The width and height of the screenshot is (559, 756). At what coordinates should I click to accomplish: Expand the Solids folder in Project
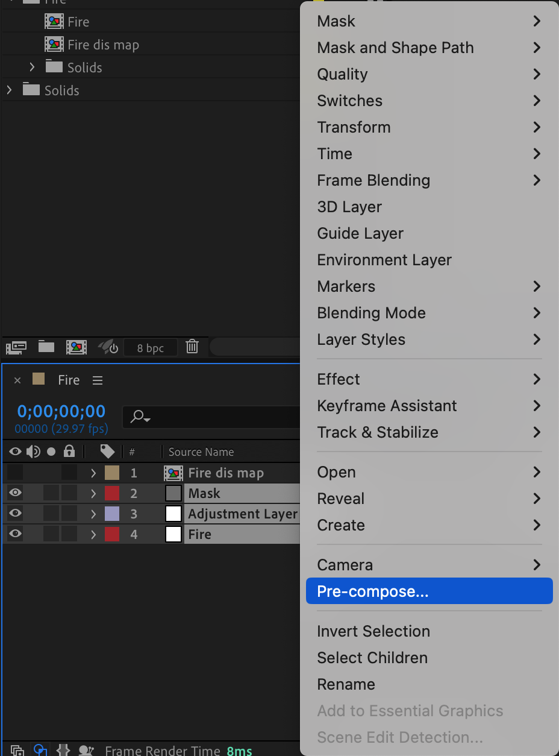tap(9, 90)
